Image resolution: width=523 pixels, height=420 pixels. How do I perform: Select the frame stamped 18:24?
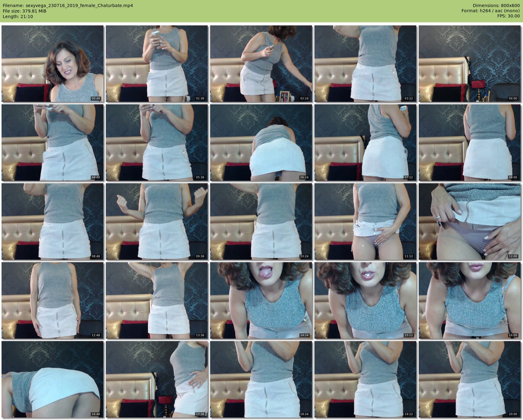click(261, 379)
